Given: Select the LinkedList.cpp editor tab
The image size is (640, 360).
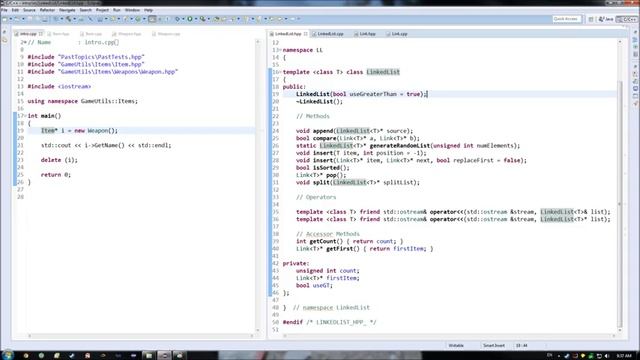Looking at the screenshot, I should click(328, 34).
